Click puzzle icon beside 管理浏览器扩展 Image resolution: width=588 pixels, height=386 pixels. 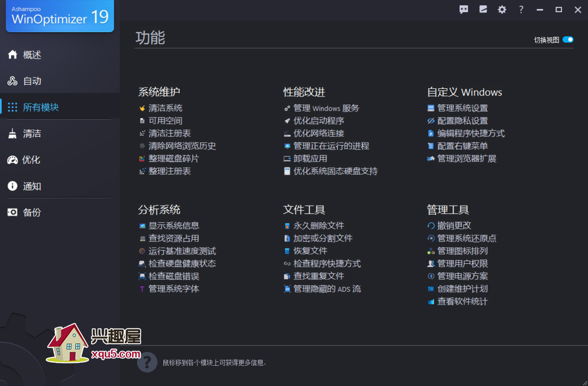(431, 159)
